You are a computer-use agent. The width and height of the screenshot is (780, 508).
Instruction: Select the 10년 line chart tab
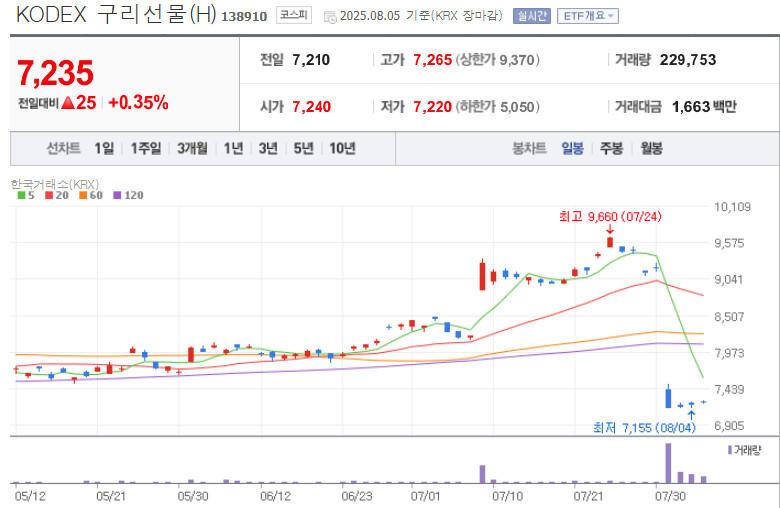point(342,148)
